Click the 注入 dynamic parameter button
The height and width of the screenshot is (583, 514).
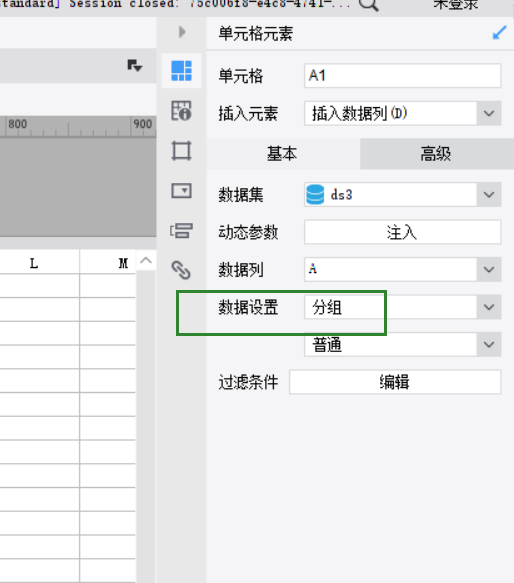pyautogui.click(x=402, y=232)
